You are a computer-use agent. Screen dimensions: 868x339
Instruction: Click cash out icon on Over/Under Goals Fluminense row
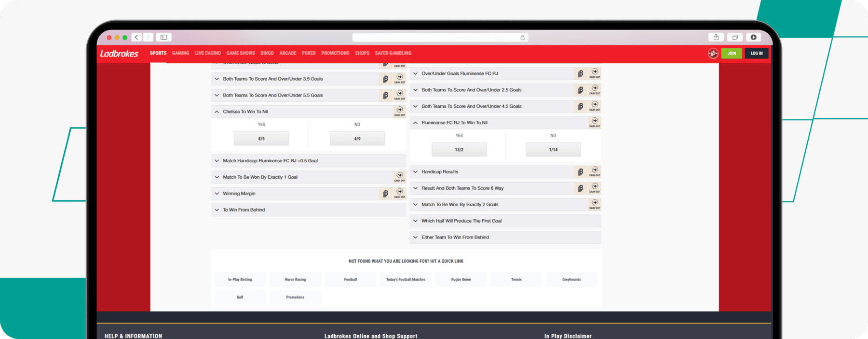(595, 73)
